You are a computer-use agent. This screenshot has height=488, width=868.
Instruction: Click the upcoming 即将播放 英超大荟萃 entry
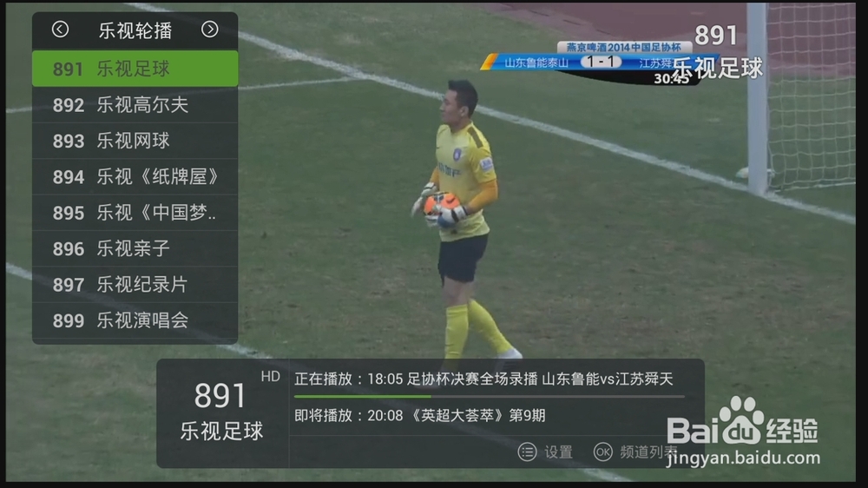click(419, 415)
